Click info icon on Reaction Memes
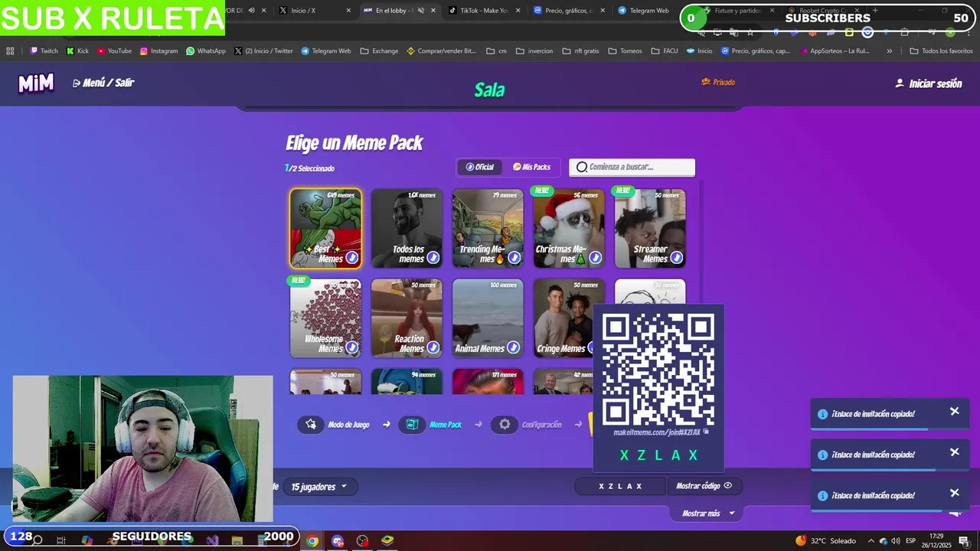 pyautogui.click(x=433, y=347)
